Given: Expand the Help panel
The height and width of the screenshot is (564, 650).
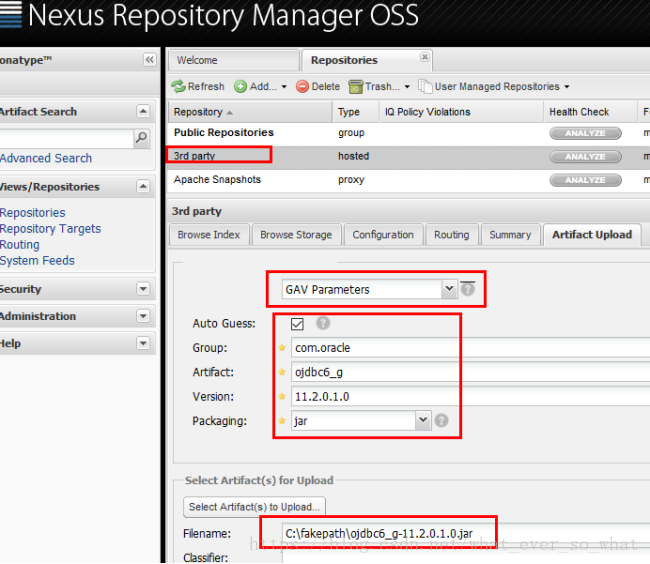Looking at the screenshot, I should [143, 343].
